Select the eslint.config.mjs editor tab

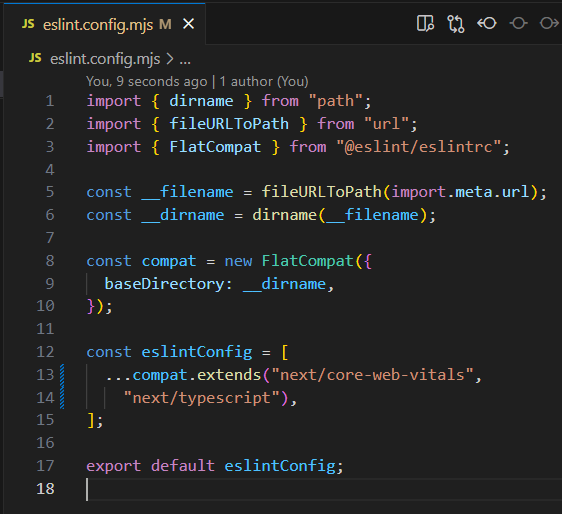[105, 24]
